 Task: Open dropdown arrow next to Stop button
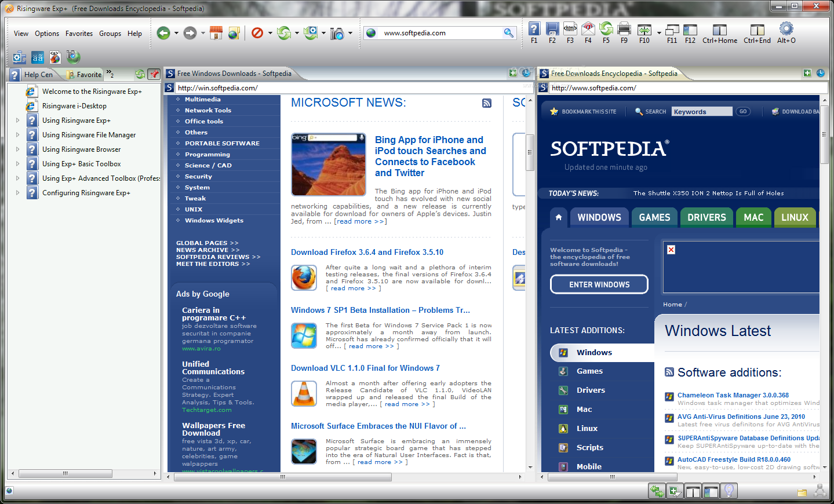point(270,33)
